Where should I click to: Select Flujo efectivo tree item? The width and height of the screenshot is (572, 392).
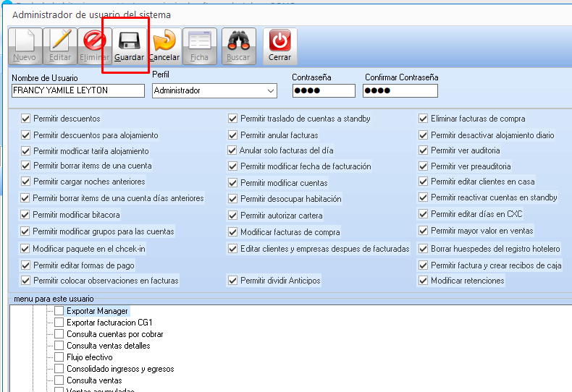click(90, 357)
